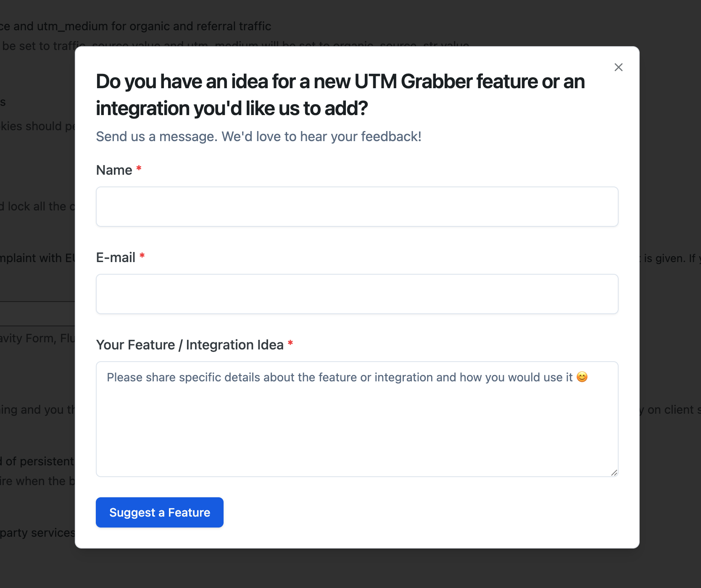
Task: Click inside the Name input field
Action: (x=357, y=207)
